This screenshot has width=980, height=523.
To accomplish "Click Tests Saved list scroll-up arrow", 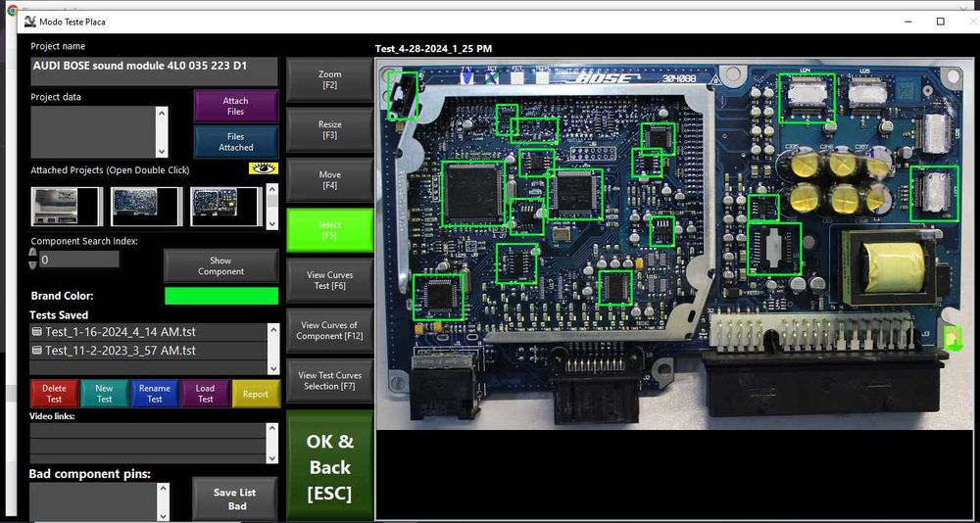I will click(x=273, y=330).
